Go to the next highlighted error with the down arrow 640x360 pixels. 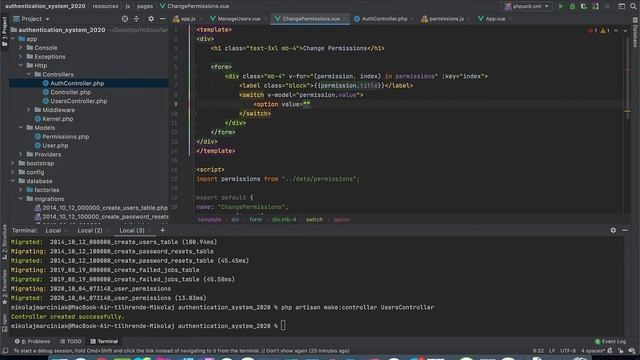pos(625,31)
